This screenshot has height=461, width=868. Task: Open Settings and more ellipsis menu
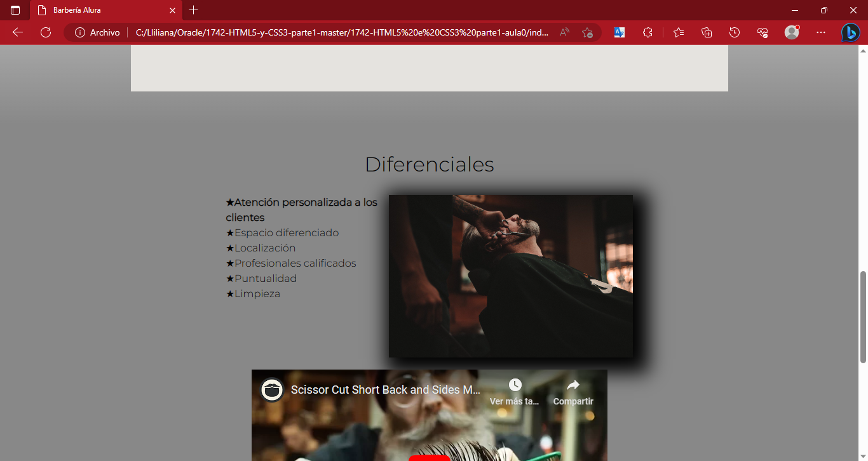pyautogui.click(x=821, y=32)
